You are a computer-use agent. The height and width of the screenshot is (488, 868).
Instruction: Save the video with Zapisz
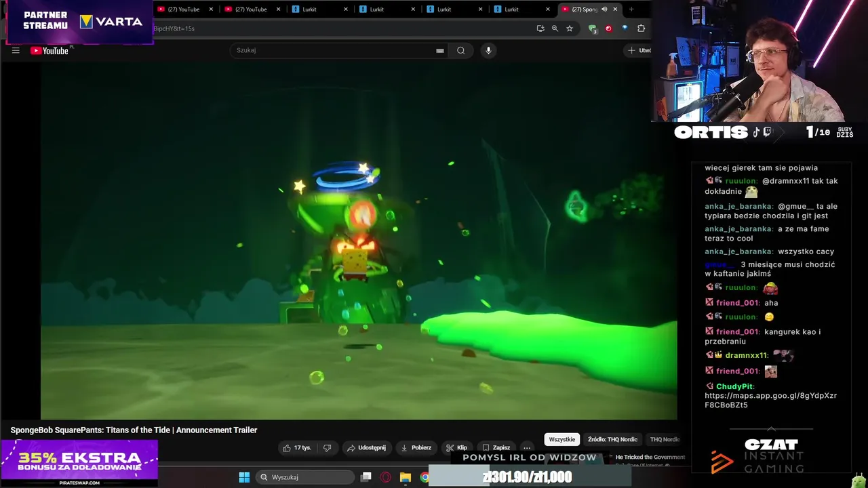496,447
